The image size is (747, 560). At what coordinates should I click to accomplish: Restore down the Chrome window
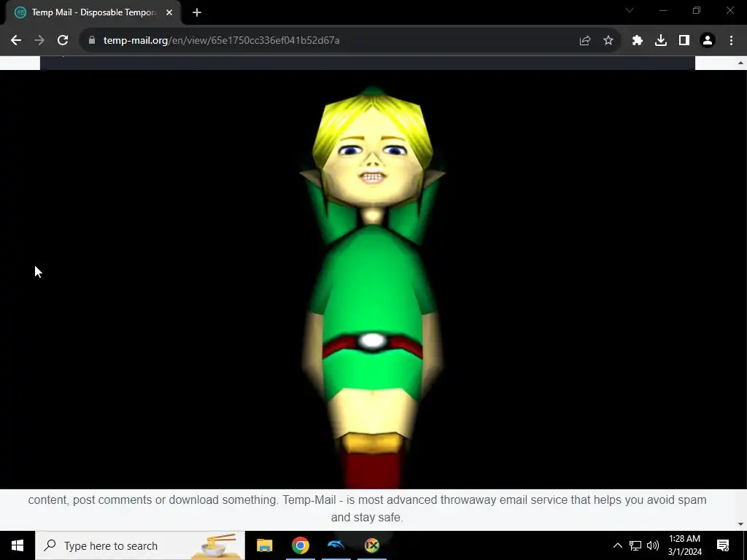[697, 10]
